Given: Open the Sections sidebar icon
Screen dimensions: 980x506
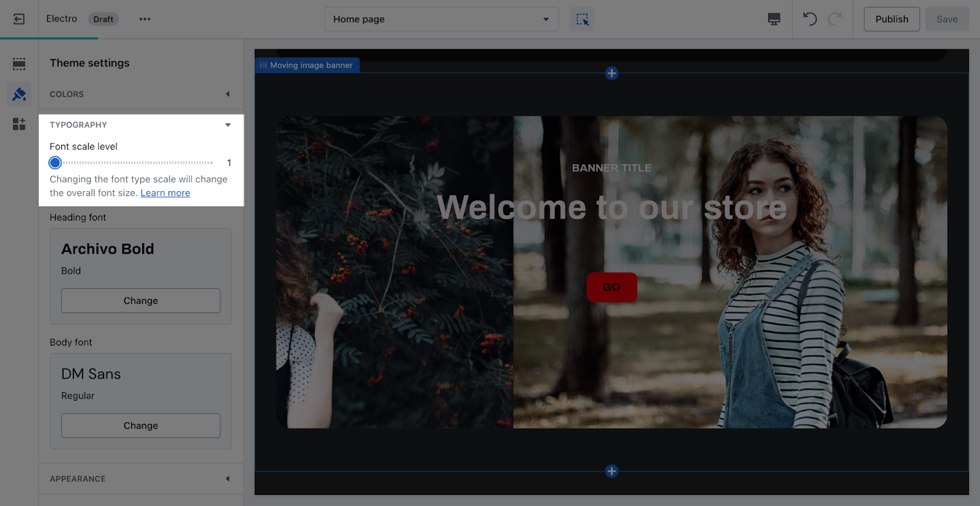Looking at the screenshot, I should 19,64.
